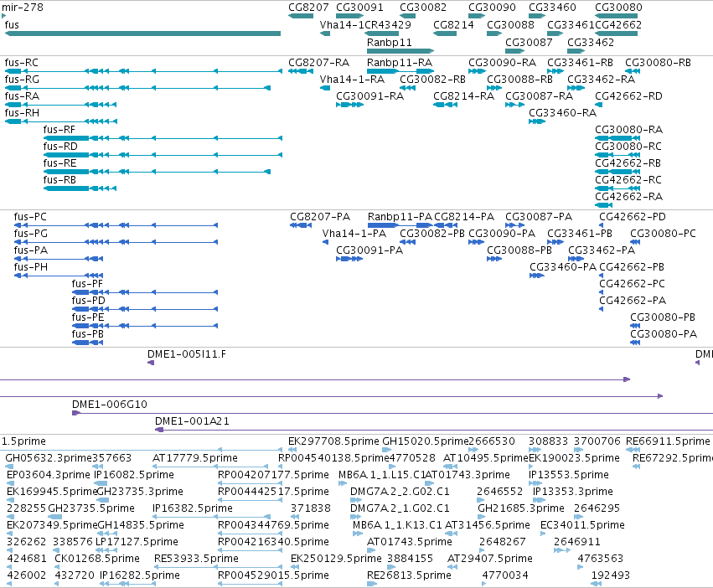Click the DME1-001A21 clone label

pos(192,421)
